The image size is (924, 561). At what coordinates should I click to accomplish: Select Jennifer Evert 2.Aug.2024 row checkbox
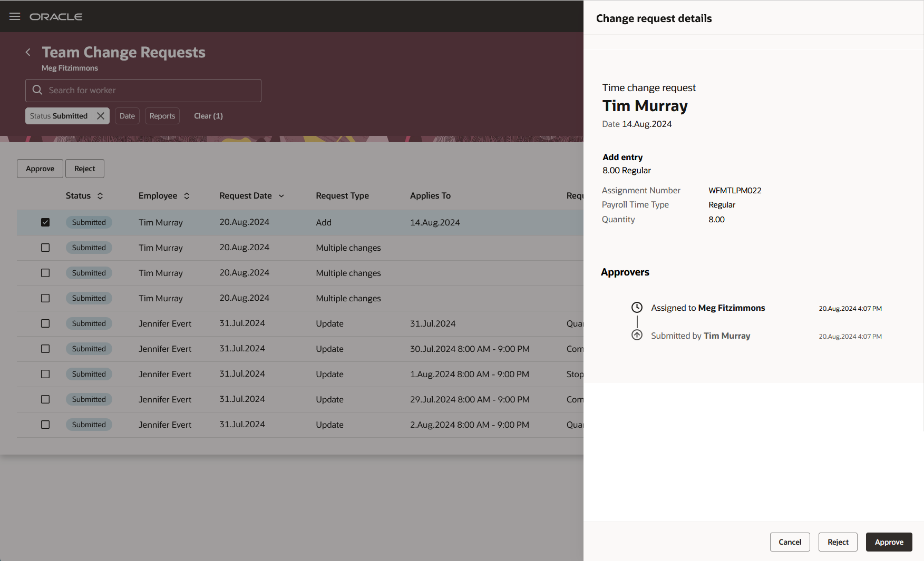pos(45,425)
